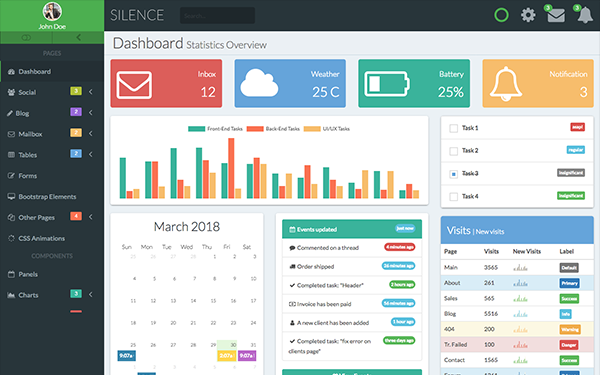Toggle Front-End Tasks legend swatch
Viewport: 600px width, 375px height.
pos(196,129)
